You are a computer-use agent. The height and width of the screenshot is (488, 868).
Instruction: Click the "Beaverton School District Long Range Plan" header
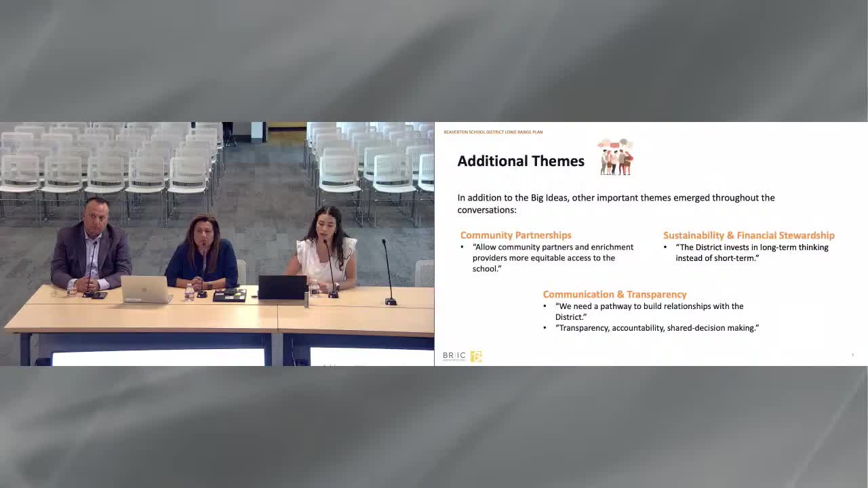pos(493,132)
